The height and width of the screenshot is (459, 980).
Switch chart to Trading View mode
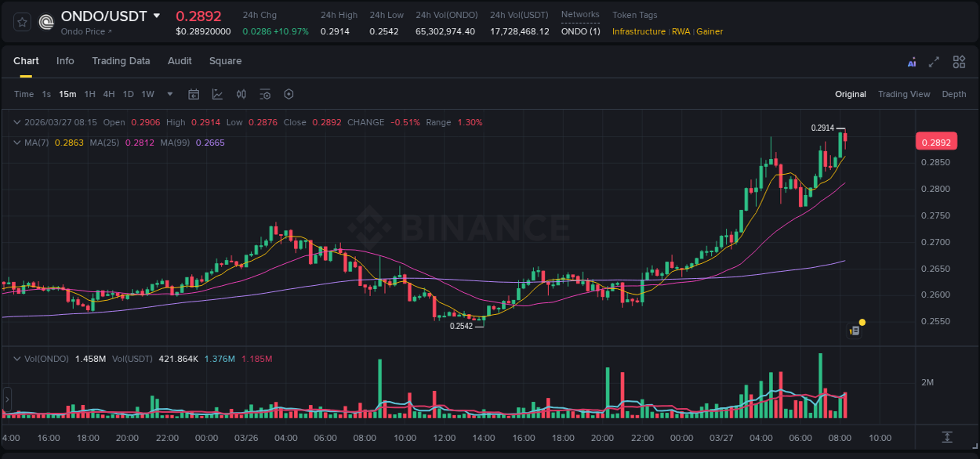click(904, 94)
